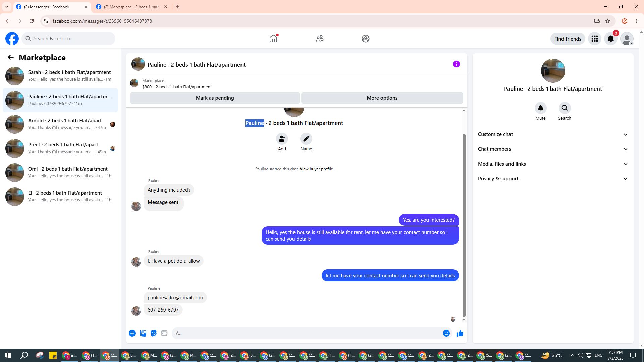Screen dimensions: 644x362
Task: Click the Mark as pending button
Action: (215, 98)
